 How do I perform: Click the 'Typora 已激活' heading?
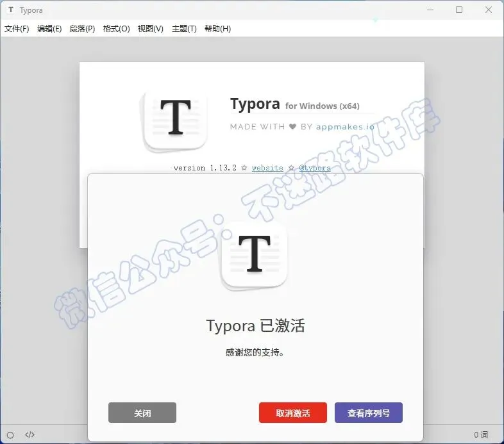256,325
